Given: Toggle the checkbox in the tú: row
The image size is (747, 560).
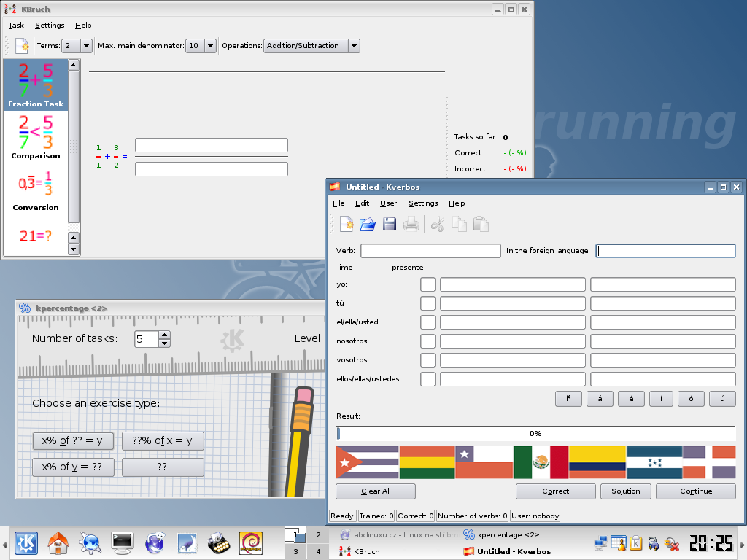Looking at the screenshot, I should pos(427,303).
